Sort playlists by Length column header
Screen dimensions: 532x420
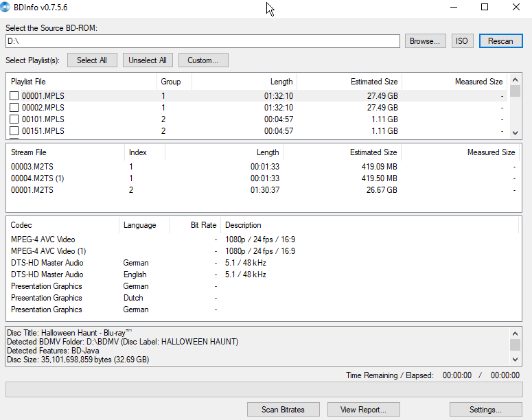point(244,82)
